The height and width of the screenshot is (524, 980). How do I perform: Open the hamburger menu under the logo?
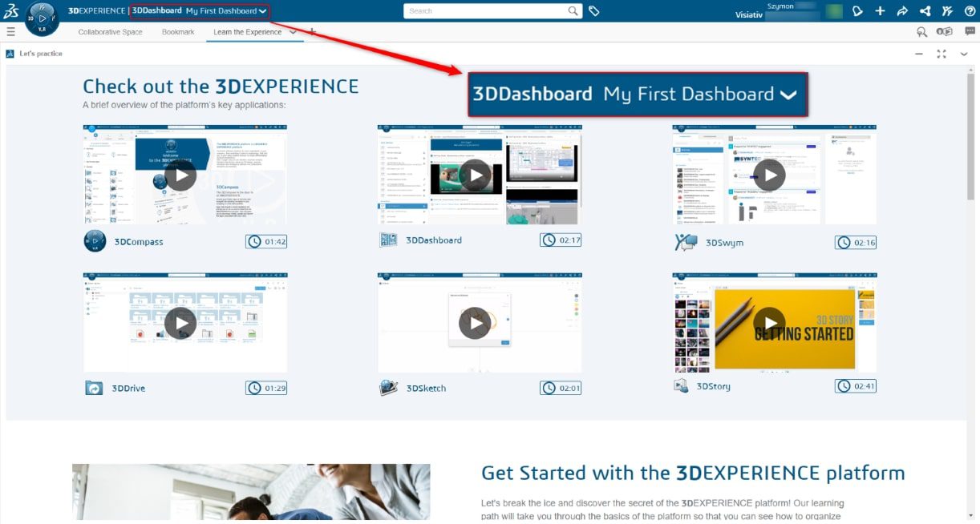10,32
